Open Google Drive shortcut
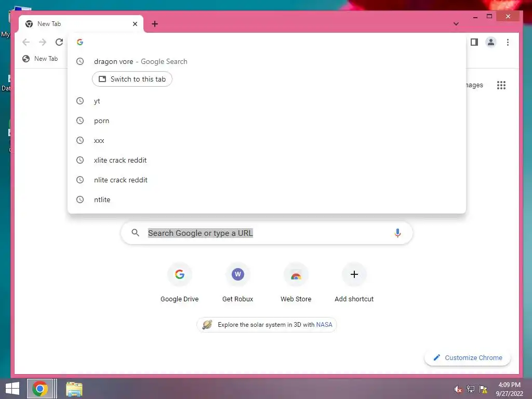The width and height of the screenshot is (532, 399). (x=179, y=282)
